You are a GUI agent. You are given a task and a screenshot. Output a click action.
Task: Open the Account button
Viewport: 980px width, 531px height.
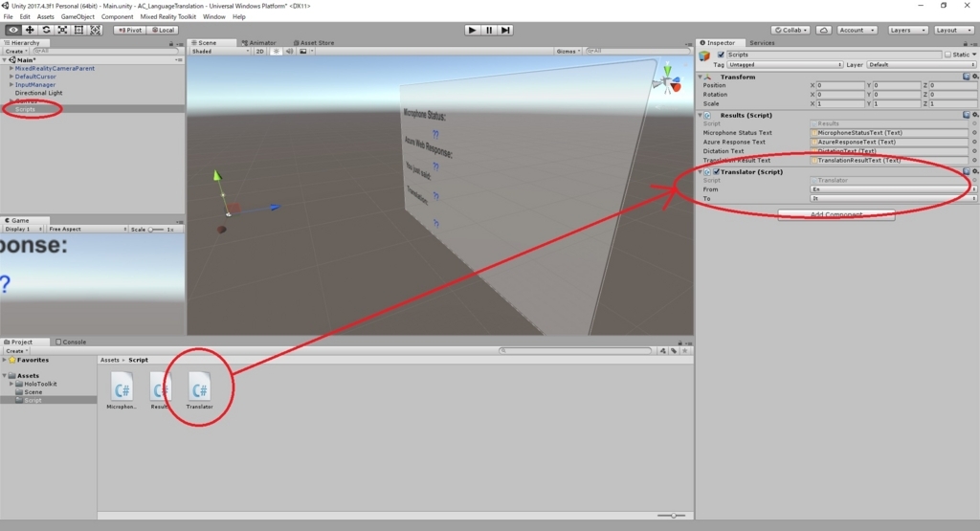tap(857, 30)
